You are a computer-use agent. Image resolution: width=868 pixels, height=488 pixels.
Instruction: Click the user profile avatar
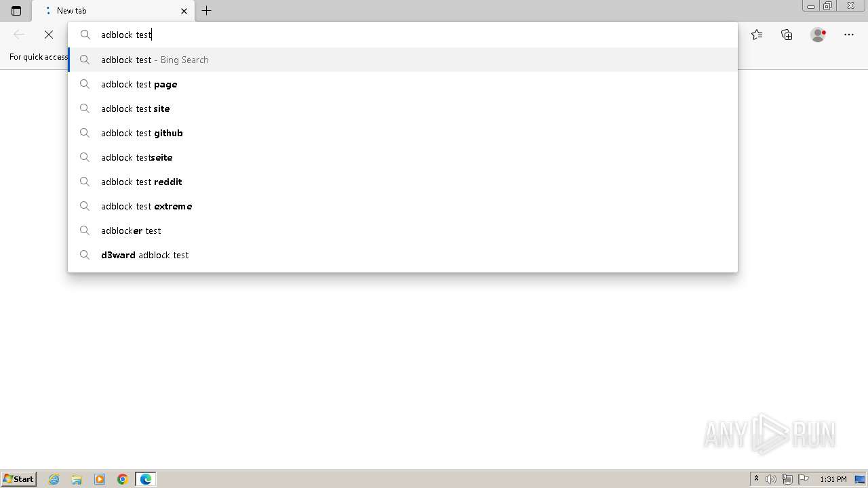[x=818, y=35]
